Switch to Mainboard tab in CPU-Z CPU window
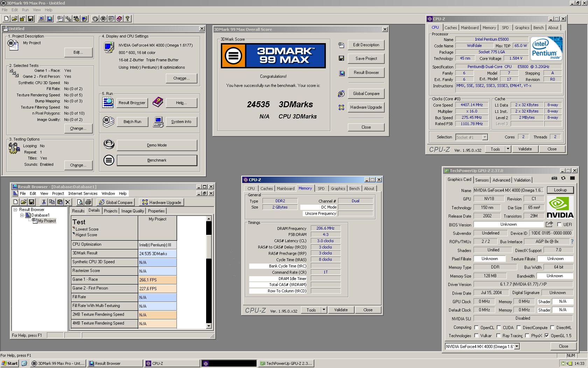The width and height of the screenshot is (588, 368). point(469,28)
